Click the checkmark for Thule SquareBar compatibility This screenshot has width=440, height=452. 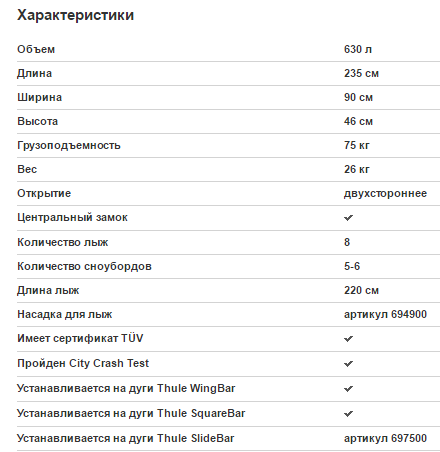pos(348,414)
